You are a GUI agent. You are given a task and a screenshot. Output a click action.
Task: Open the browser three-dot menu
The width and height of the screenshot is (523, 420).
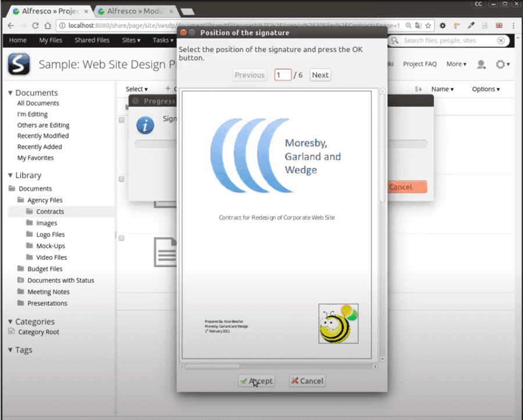(513, 26)
